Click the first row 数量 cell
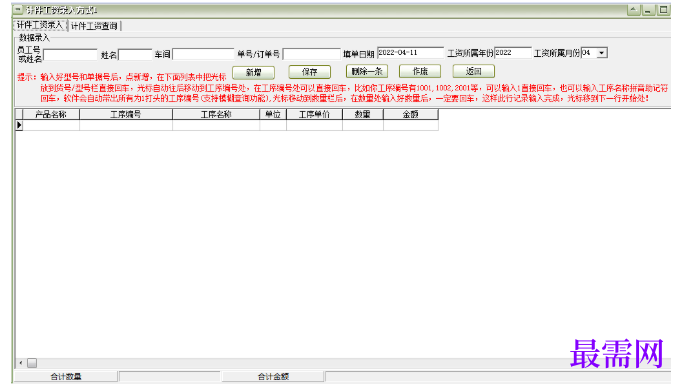 coord(363,125)
